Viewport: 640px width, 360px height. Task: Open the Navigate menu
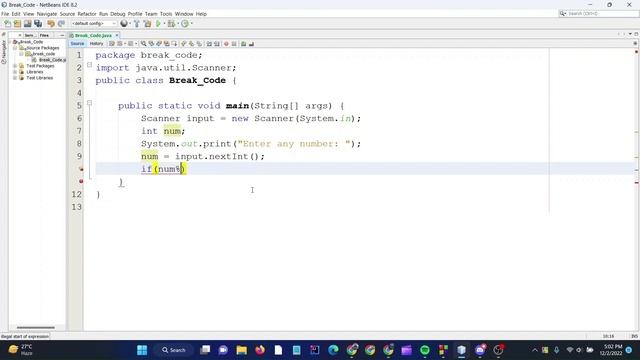coord(47,14)
